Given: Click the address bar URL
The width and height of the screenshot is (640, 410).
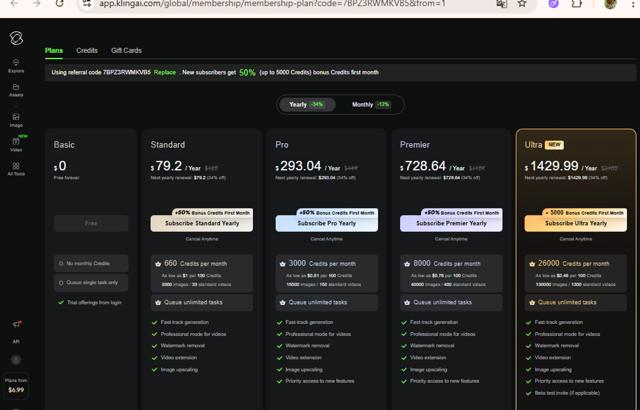Looking at the screenshot, I should 272,4.
